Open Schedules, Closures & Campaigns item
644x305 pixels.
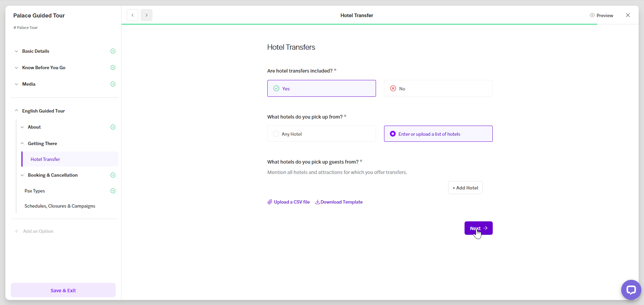pyautogui.click(x=60, y=206)
